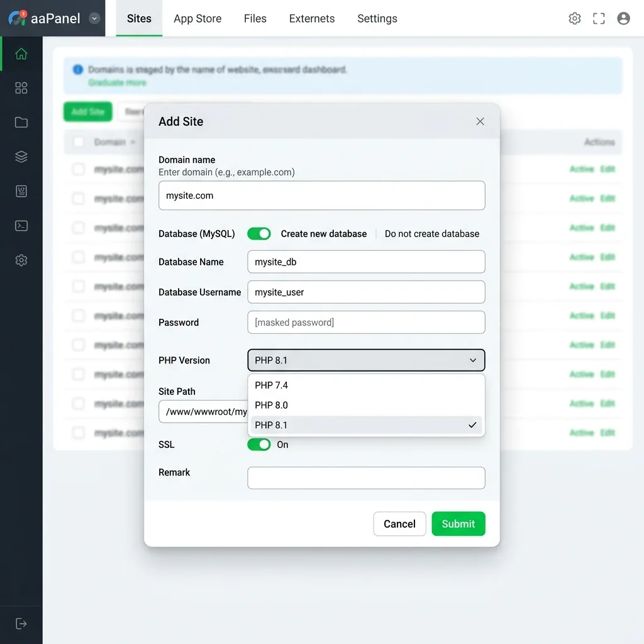Open the grid apps icon in the sidebar
Viewport: 644px width, 644px height.
(x=21, y=88)
